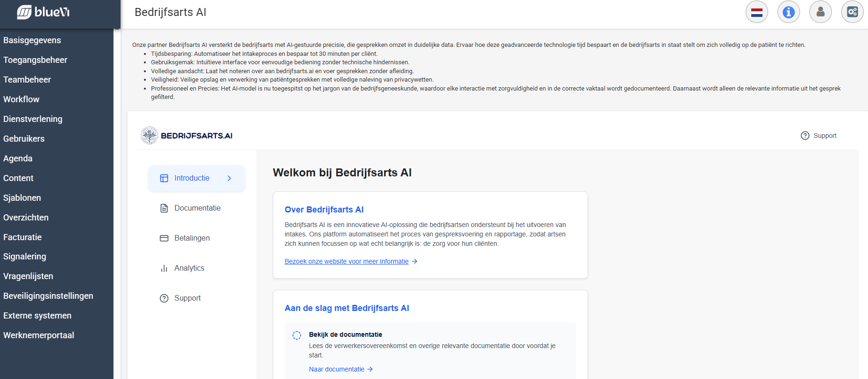Open Gebruikers section
Image resolution: width=868 pixels, height=379 pixels.
point(24,139)
